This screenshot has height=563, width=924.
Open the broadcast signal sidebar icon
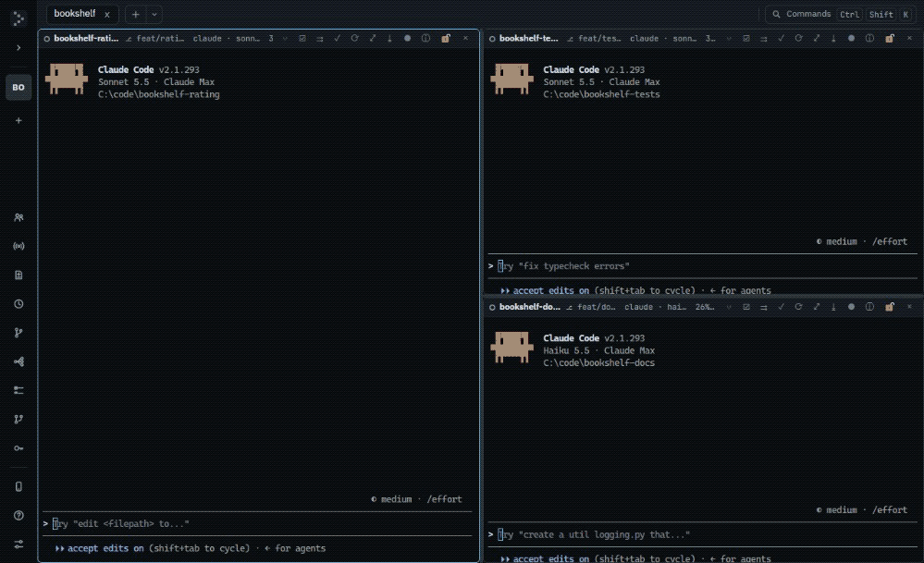pos(18,246)
